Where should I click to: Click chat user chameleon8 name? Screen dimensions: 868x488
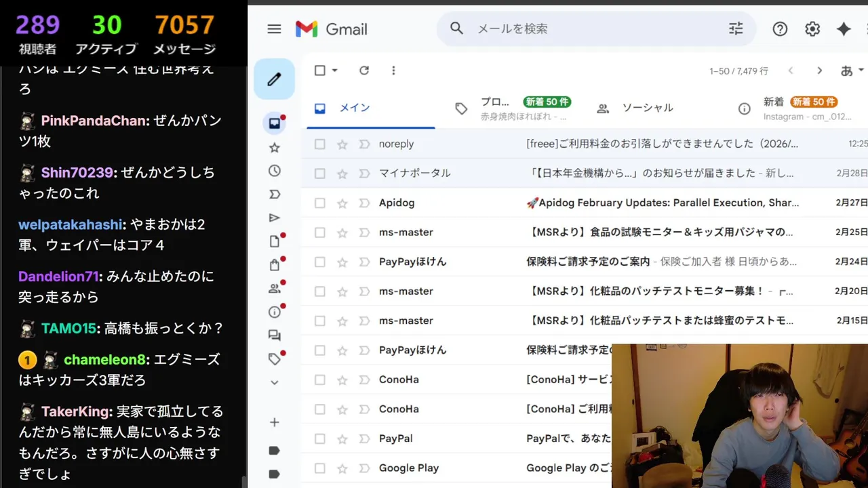tap(105, 360)
